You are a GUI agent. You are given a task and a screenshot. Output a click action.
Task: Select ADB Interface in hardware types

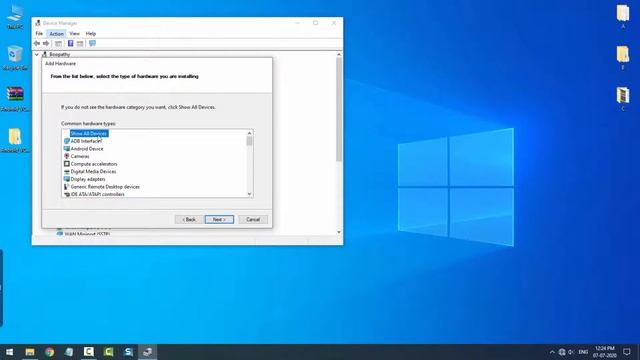pos(86,141)
